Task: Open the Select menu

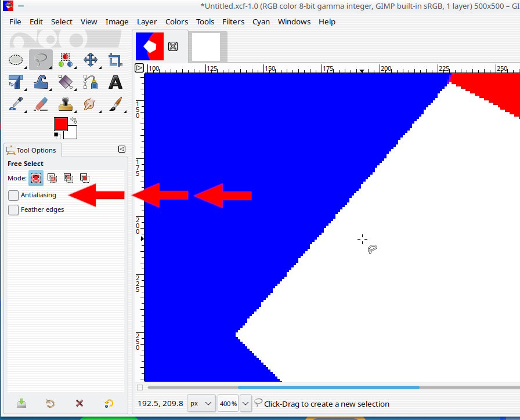Action: tap(62, 22)
